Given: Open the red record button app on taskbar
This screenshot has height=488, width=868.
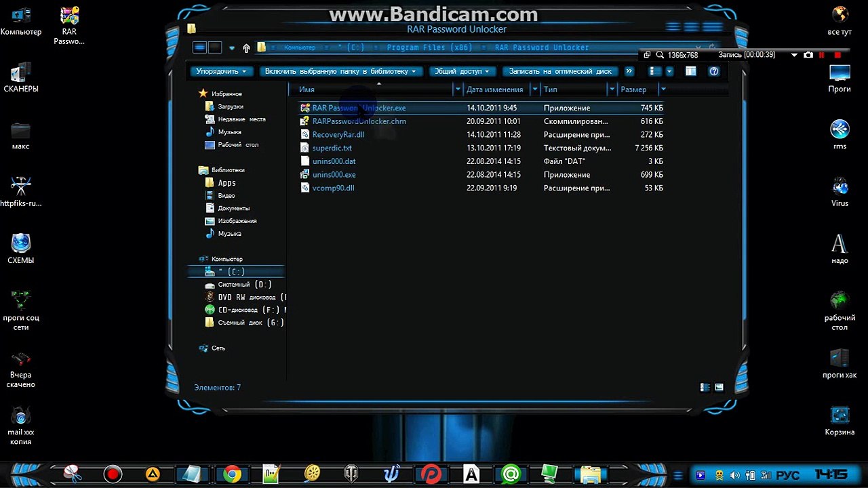Looking at the screenshot, I should 113,474.
